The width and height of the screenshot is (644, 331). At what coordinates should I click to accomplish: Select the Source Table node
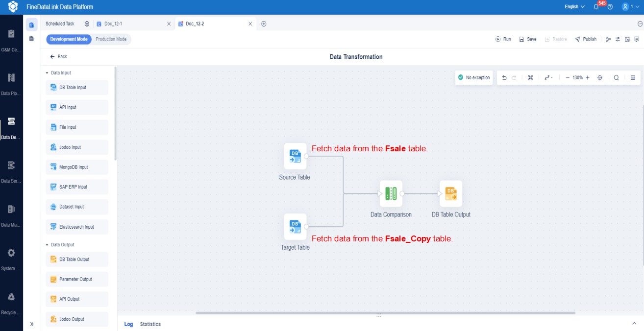click(x=296, y=156)
